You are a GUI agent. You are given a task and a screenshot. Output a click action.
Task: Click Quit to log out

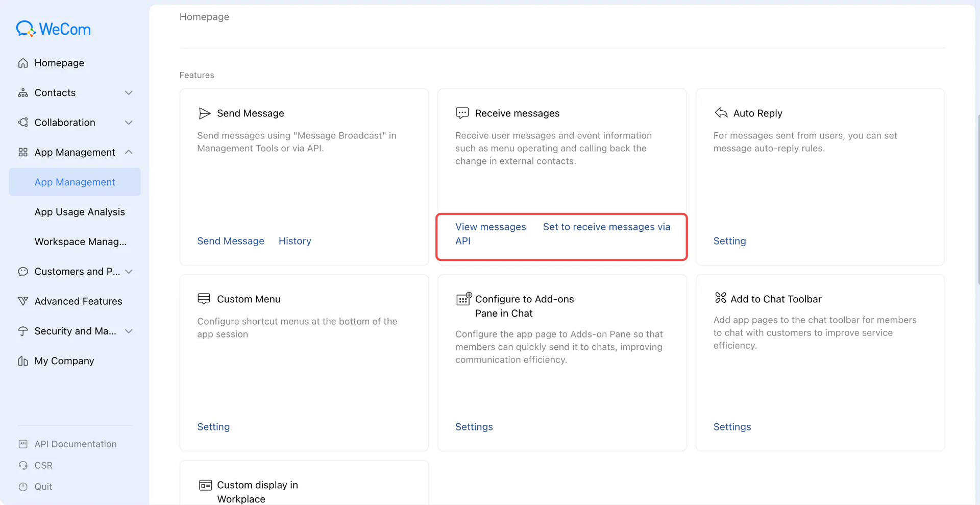[43, 487]
